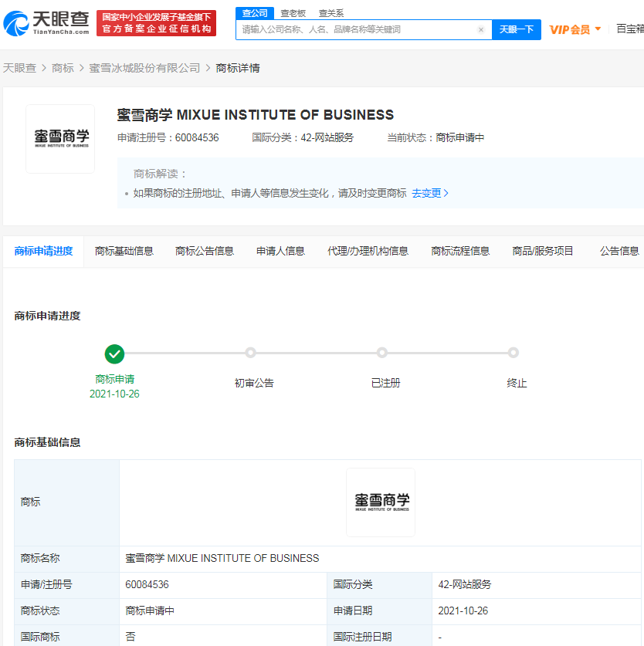Switch to 公告信息 tab

[x=619, y=251]
